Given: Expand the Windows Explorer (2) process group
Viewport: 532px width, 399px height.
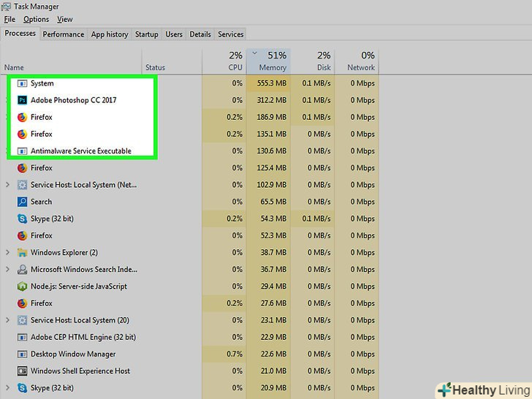Looking at the screenshot, I should 7,253.
